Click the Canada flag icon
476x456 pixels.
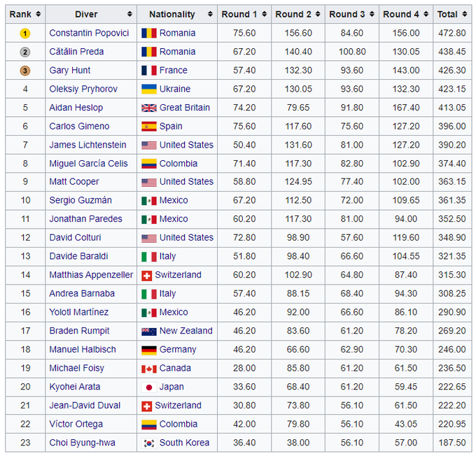148,368
